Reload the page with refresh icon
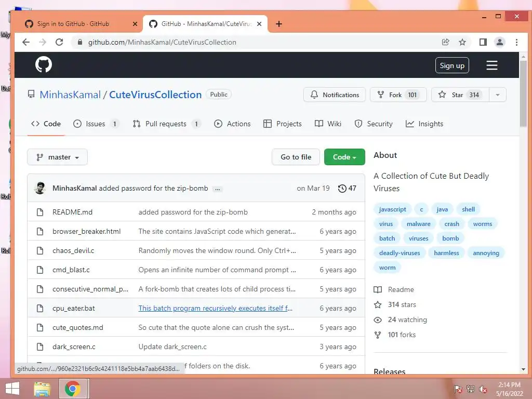This screenshot has width=532, height=399. [59, 42]
